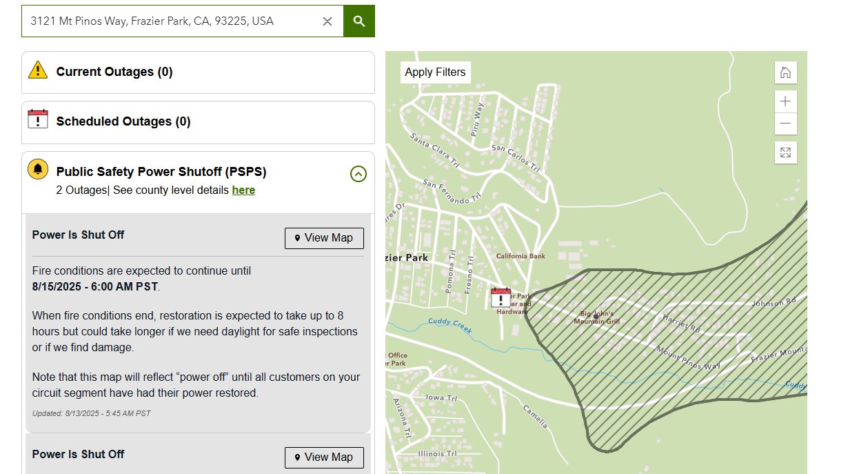Collapse the Public Safety Power Shutoff section
Screen dimensions: 868x474
point(358,174)
